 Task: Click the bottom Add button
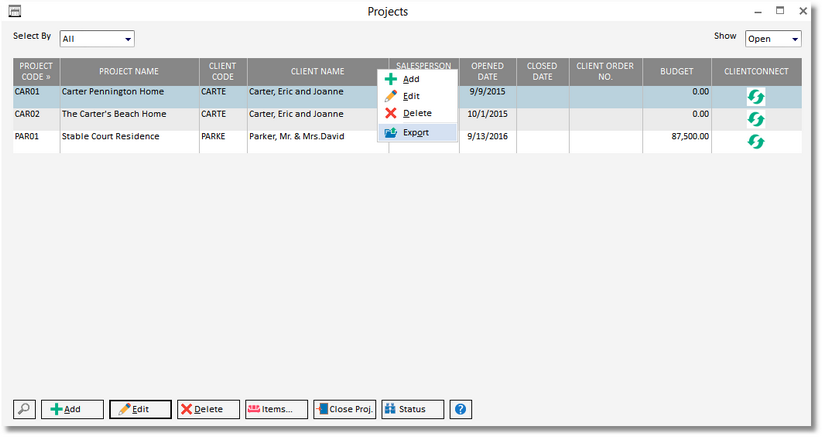click(x=72, y=409)
